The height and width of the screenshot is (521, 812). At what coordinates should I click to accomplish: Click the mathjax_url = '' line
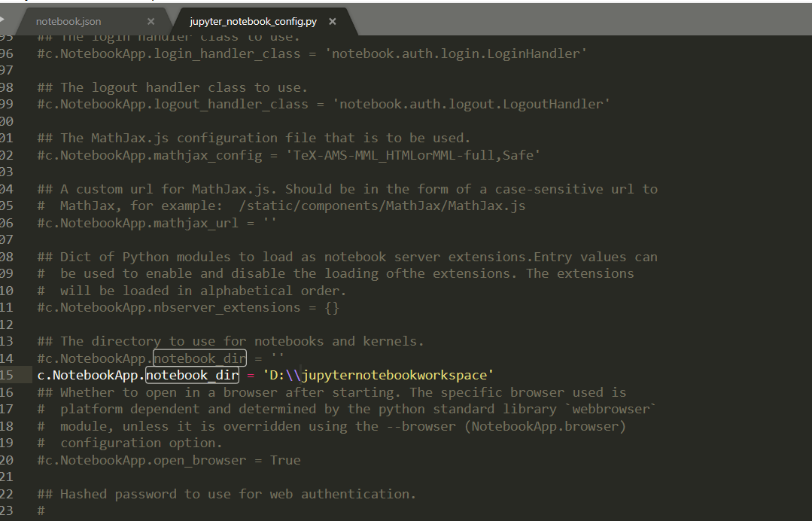point(157,223)
